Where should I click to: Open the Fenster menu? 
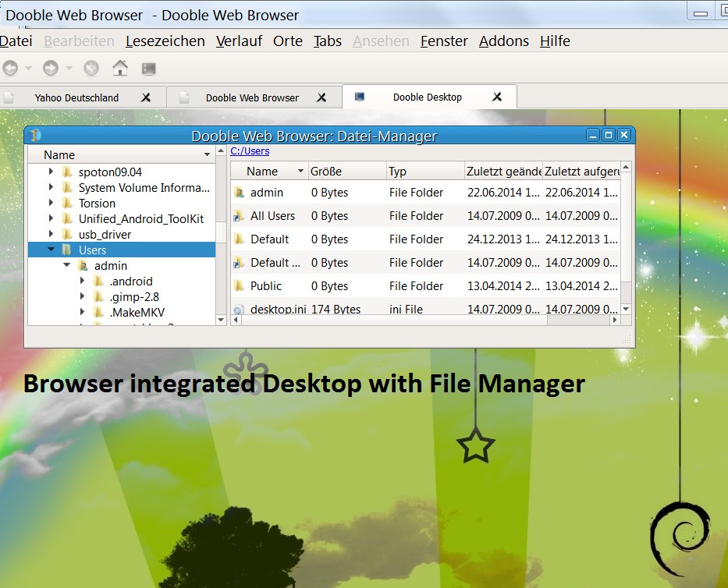point(444,41)
